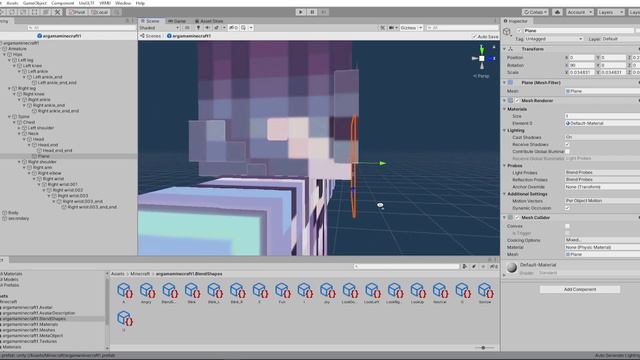640x360 pixels.
Task: Open the Account dropdown
Action: tap(579, 12)
